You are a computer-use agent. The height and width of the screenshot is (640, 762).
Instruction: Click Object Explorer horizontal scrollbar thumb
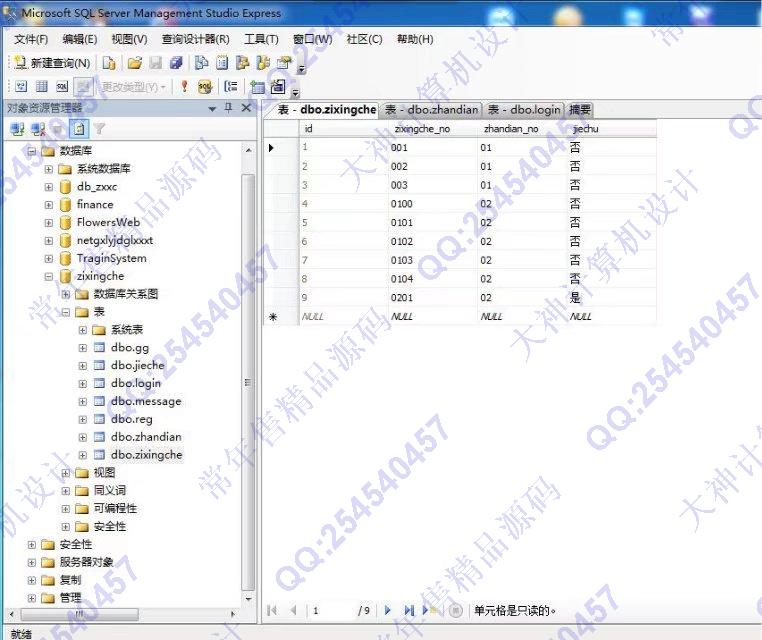[x=80, y=614]
